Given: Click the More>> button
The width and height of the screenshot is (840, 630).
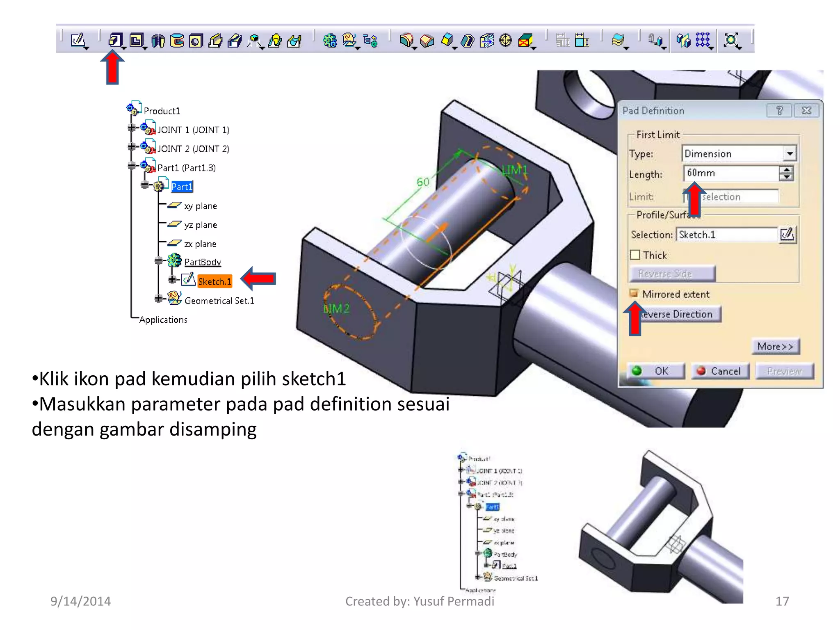Looking at the screenshot, I should pyautogui.click(x=775, y=347).
